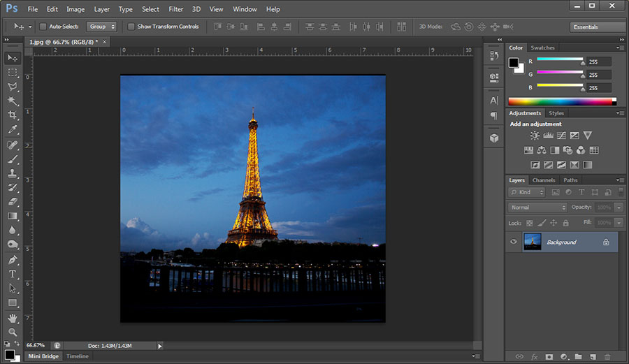Select the Zoom tool
Image resolution: width=629 pixels, height=364 pixels.
[13, 332]
